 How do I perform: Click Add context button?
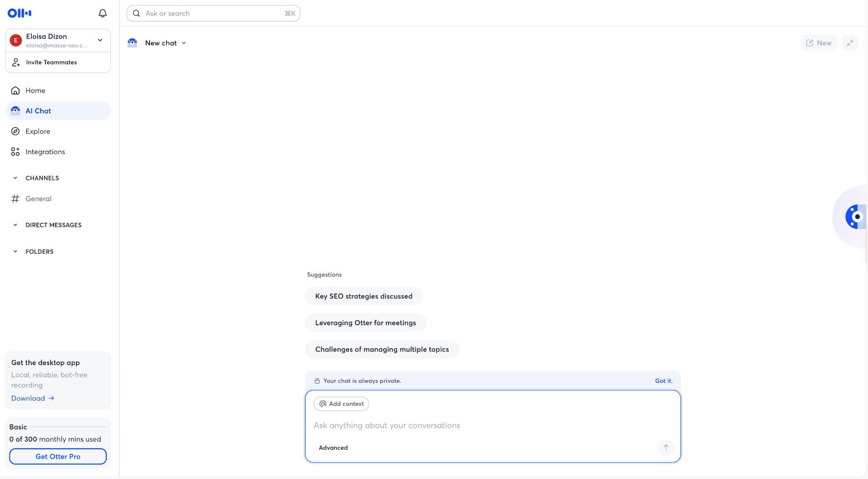pos(341,404)
